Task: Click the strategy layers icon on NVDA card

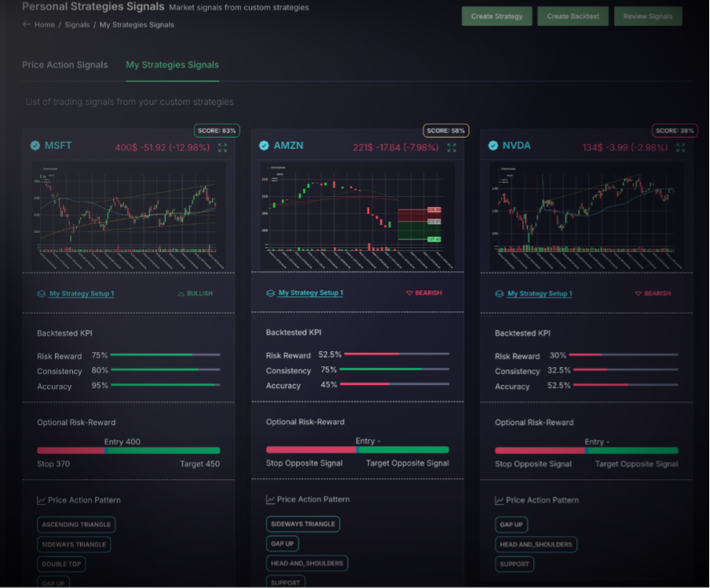Action: pyautogui.click(x=499, y=294)
